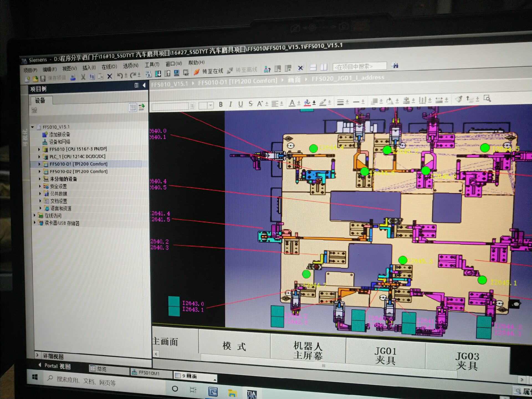Screen dimensions: 532x399
Task: Toggle italic text formatting
Action: pos(230,104)
